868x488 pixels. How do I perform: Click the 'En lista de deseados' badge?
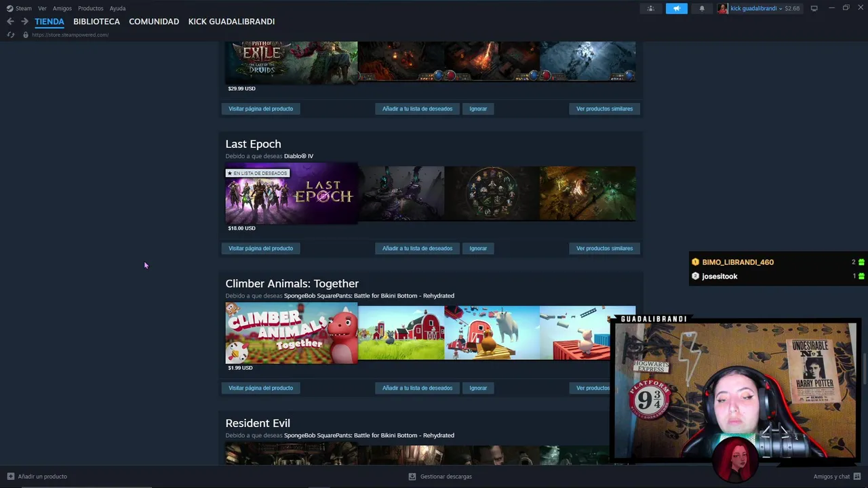258,173
